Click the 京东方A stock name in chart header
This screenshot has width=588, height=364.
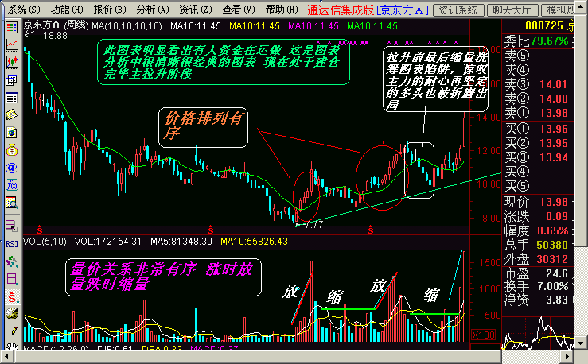click(x=41, y=25)
